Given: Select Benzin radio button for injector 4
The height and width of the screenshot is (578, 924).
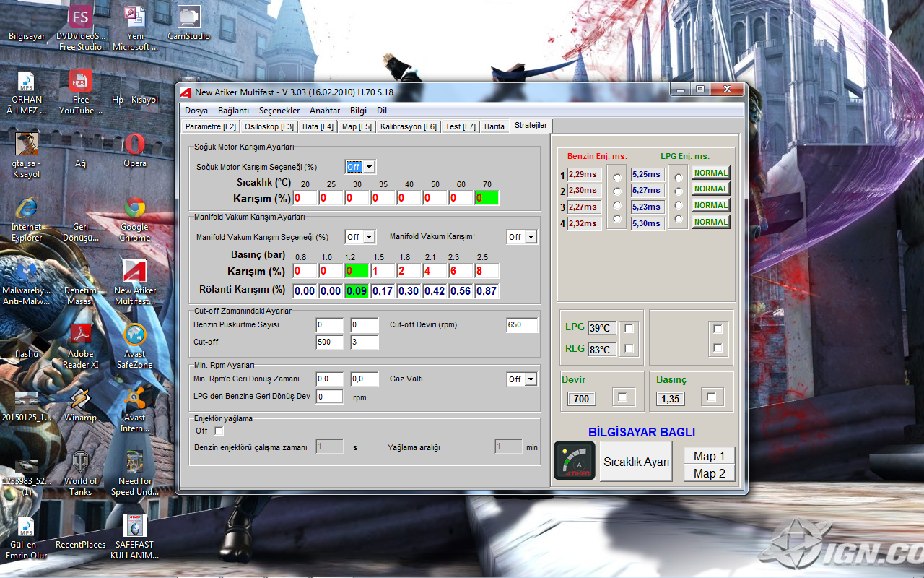Looking at the screenshot, I should 616,218.
